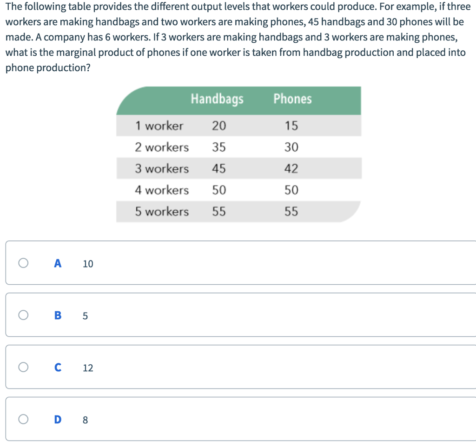The width and height of the screenshot is (476, 448).
Task: Click the answer row containing 8
Action: click(232, 420)
